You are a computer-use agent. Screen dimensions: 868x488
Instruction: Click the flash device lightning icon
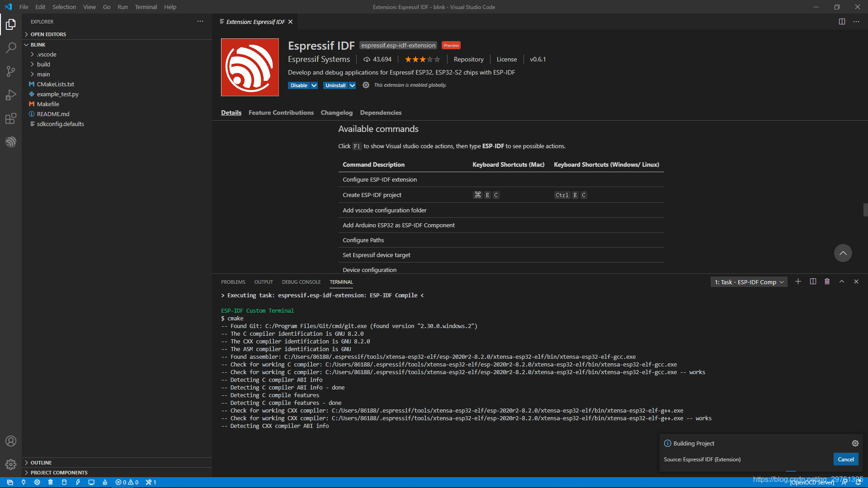tap(78, 482)
